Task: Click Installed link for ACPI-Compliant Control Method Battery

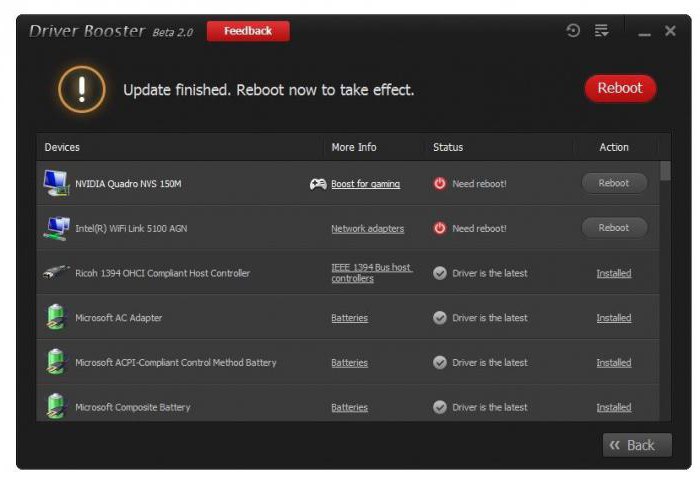Action: tap(614, 362)
